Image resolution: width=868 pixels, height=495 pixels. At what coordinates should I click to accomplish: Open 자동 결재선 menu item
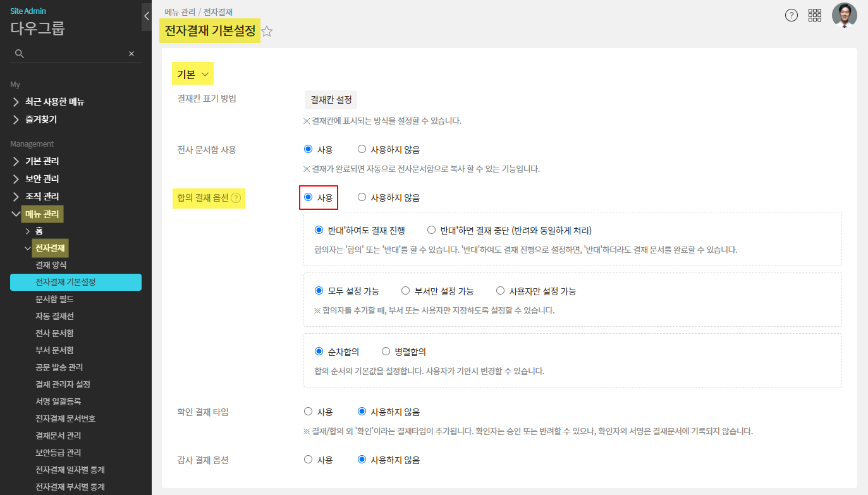click(55, 316)
